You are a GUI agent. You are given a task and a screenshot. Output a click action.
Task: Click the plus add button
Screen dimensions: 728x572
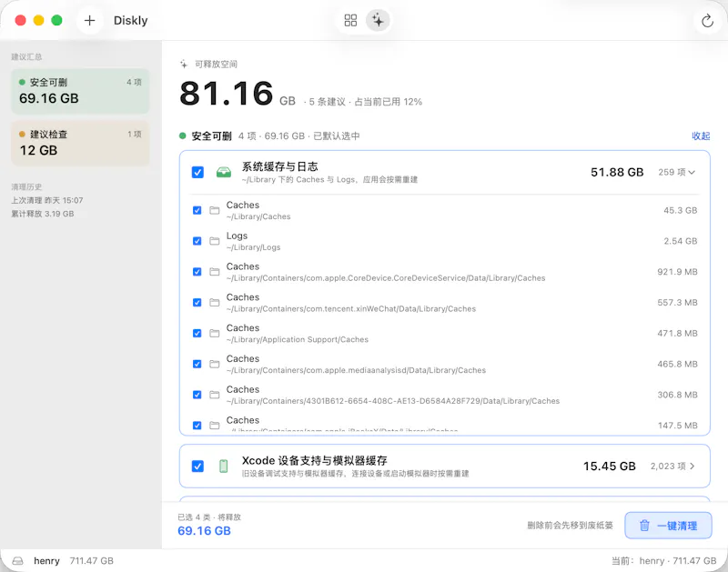pos(89,20)
